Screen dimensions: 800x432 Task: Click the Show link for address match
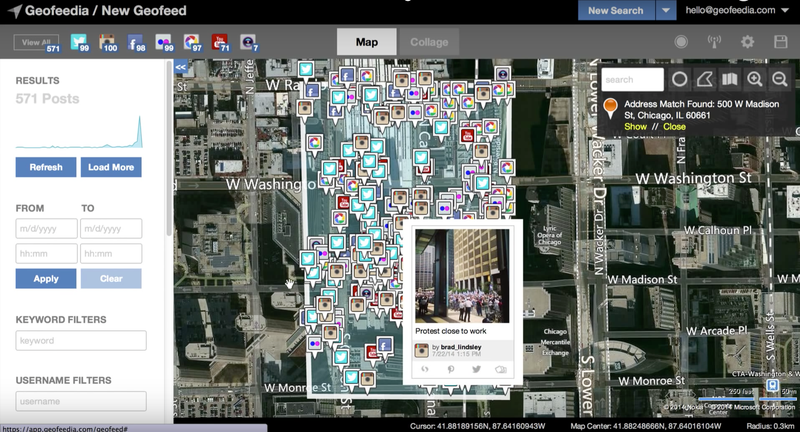[635, 126]
